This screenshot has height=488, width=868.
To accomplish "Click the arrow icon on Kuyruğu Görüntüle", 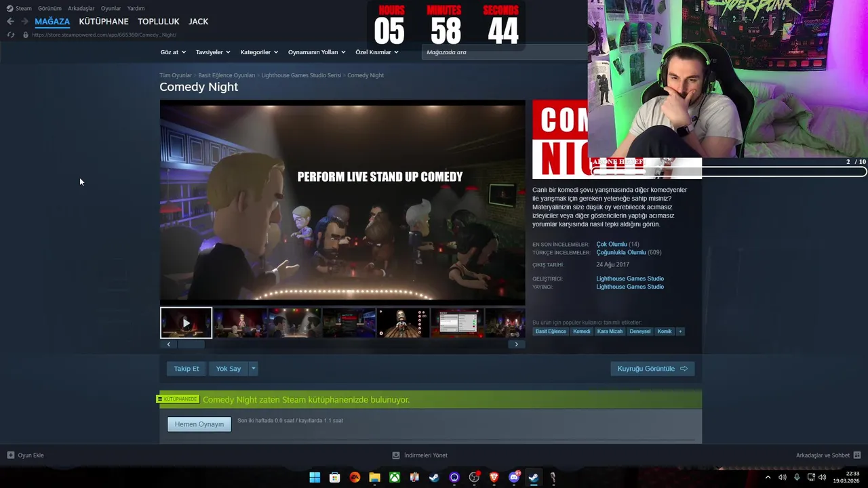I will [684, 369].
